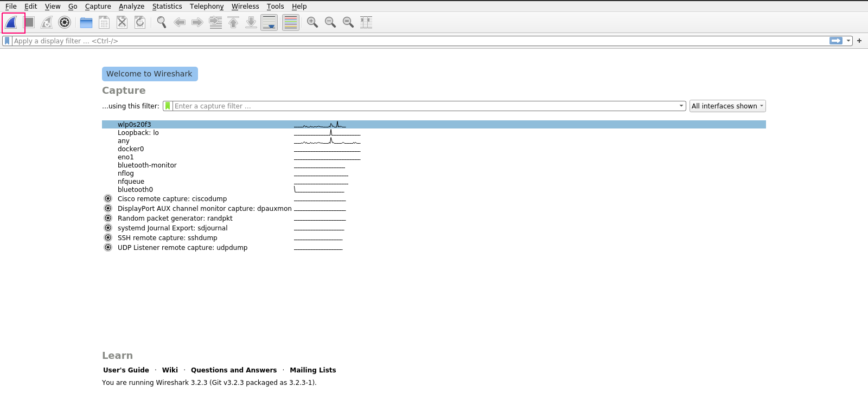The width and height of the screenshot is (868, 399).
Task: Open the User's Guide link
Action: [x=126, y=370]
